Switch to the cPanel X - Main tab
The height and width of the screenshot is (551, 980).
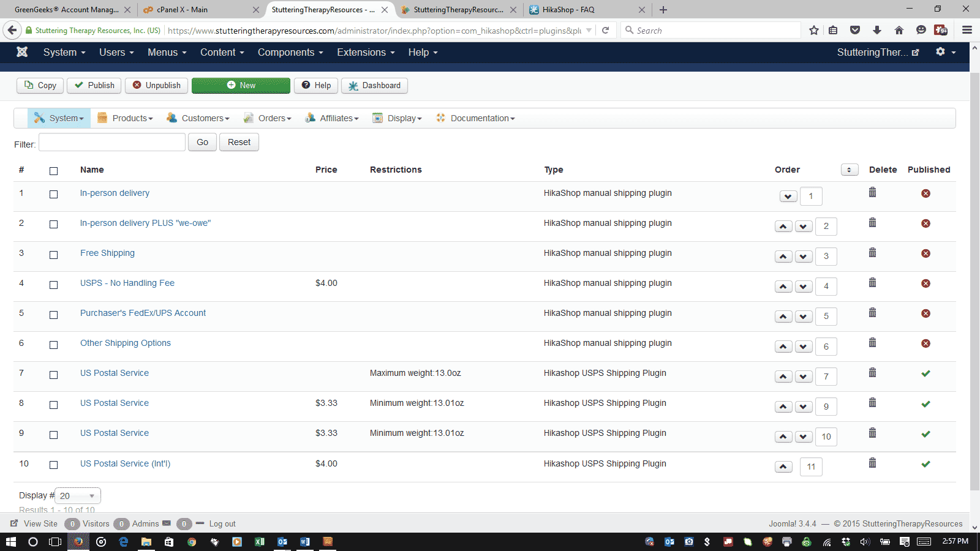[200, 10]
